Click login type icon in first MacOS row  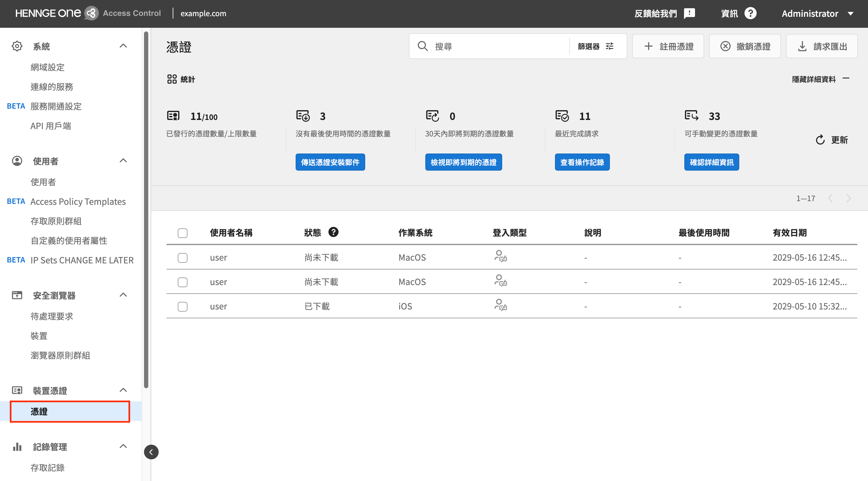pyautogui.click(x=500, y=256)
